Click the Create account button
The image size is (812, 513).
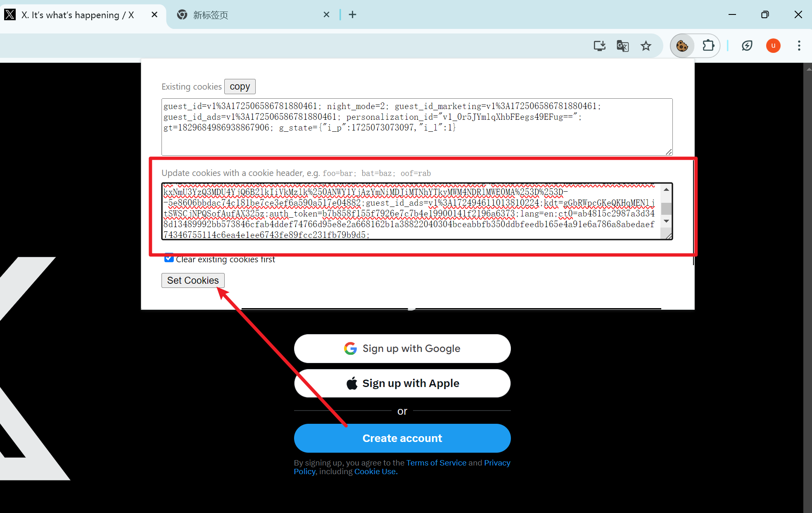tap(402, 438)
